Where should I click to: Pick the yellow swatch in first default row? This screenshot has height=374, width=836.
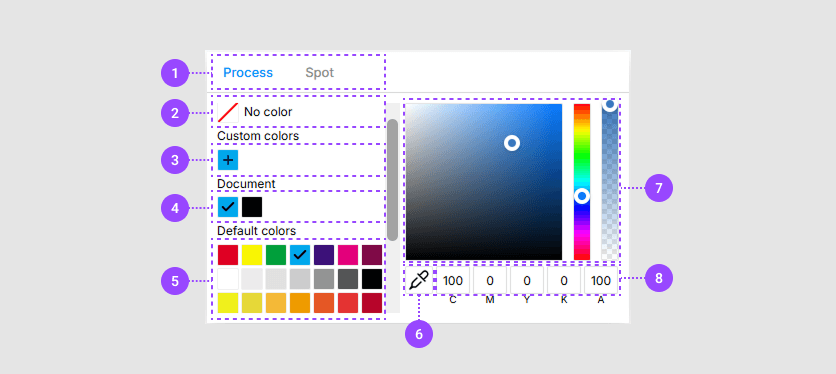[252, 255]
